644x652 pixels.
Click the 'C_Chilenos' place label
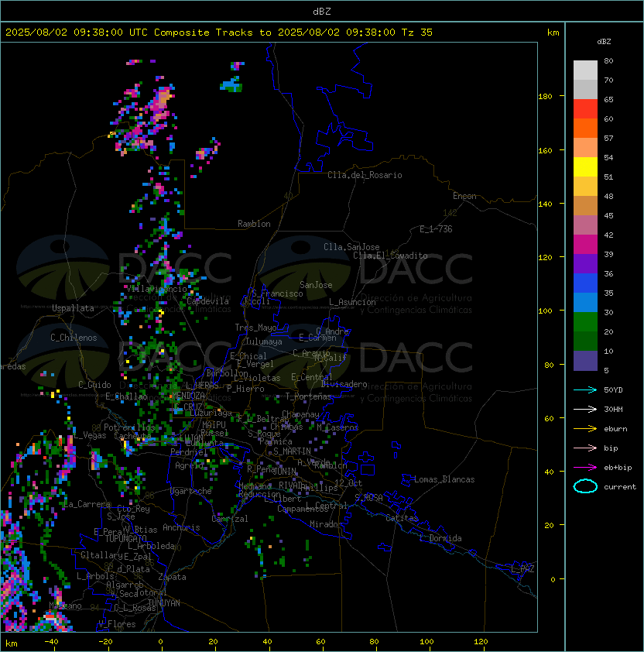74,338
